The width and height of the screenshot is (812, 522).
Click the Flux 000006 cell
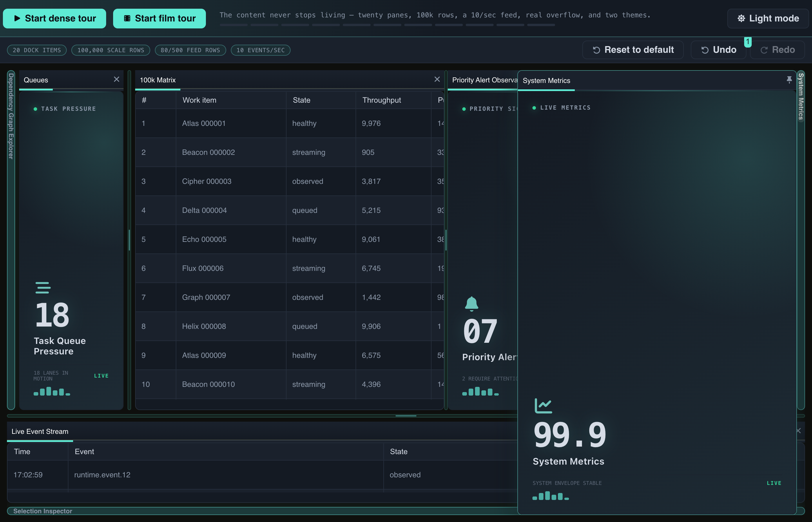pyautogui.click(x=231, y=268)
